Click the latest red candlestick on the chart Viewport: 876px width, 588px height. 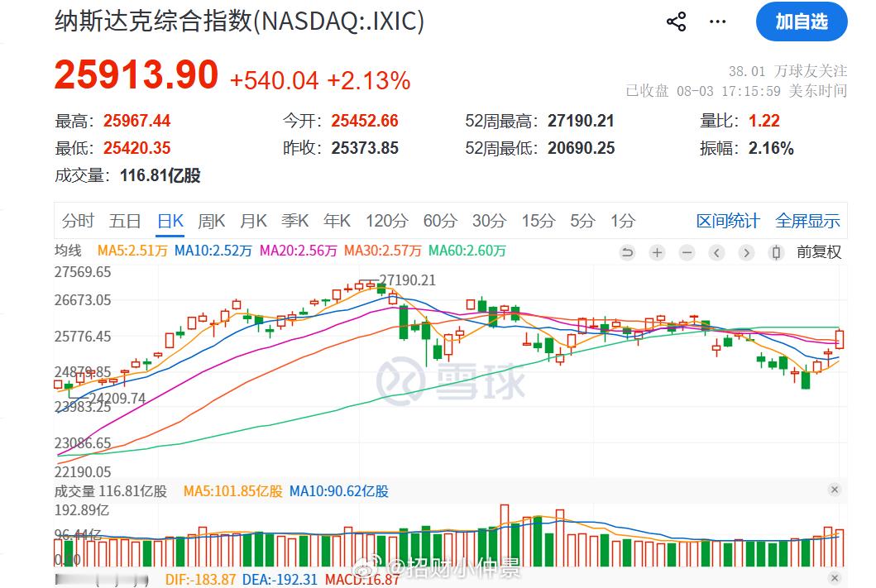840,339
